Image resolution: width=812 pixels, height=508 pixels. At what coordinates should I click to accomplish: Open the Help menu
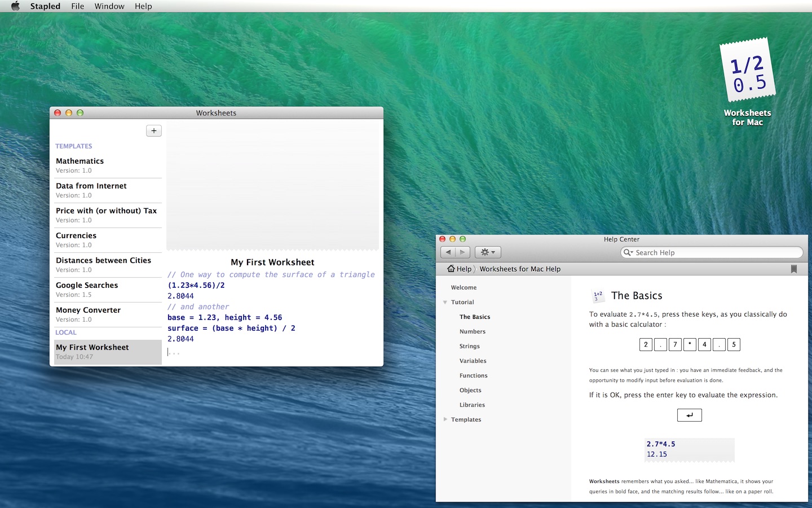click(143, 6)
